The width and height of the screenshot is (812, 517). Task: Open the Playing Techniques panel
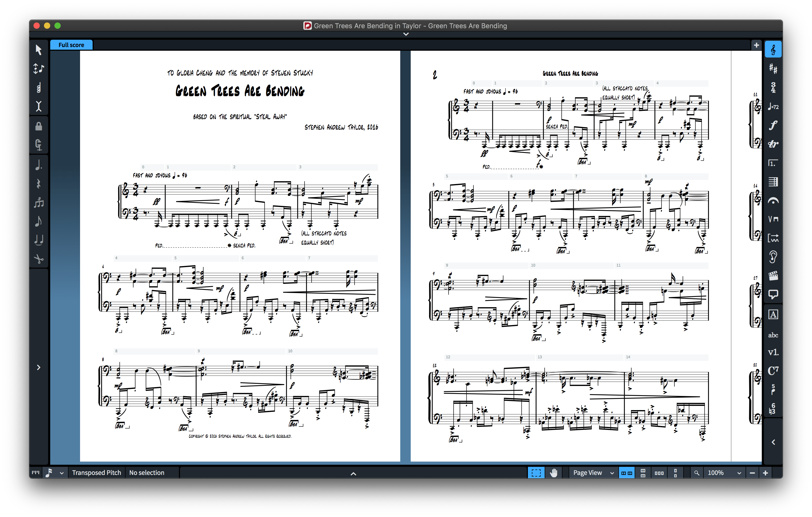point(773,219)
